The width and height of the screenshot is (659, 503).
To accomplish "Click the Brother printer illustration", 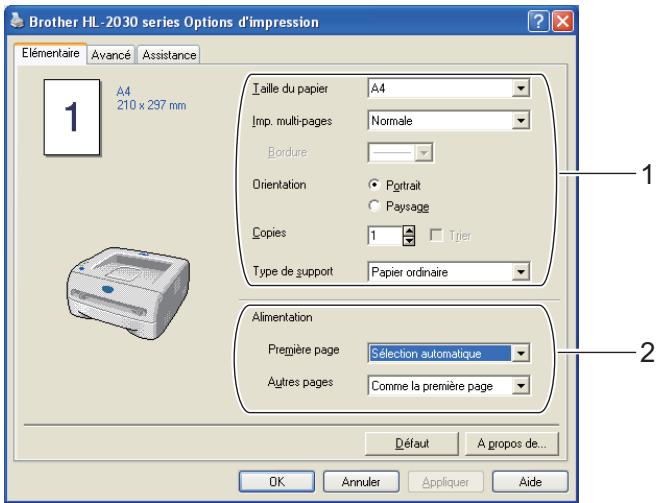I will (x=128, y=292).
